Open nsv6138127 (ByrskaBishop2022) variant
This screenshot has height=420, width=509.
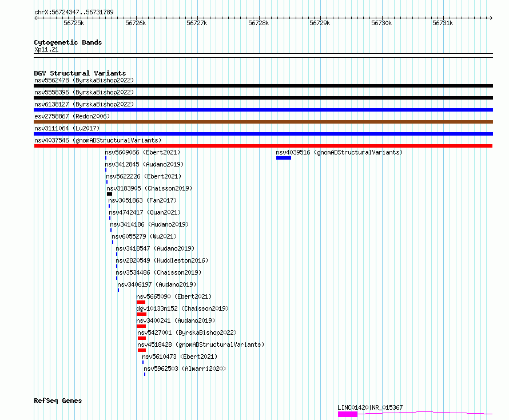[x=84, y=104]
